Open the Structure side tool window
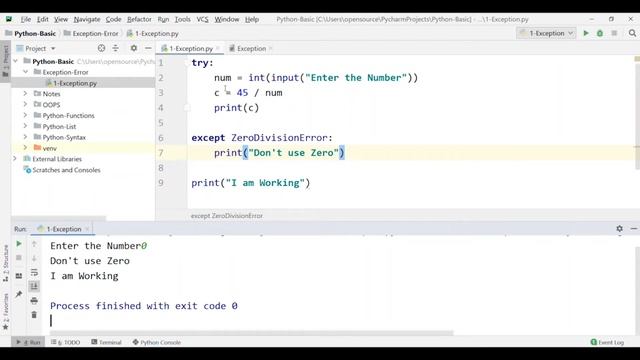 pyautogui.click(x=6, y=263)
